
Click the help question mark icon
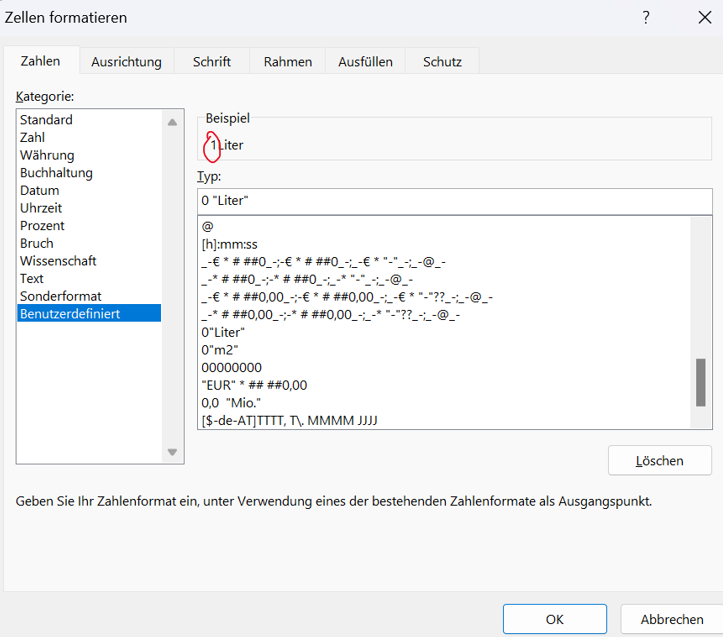646,18
